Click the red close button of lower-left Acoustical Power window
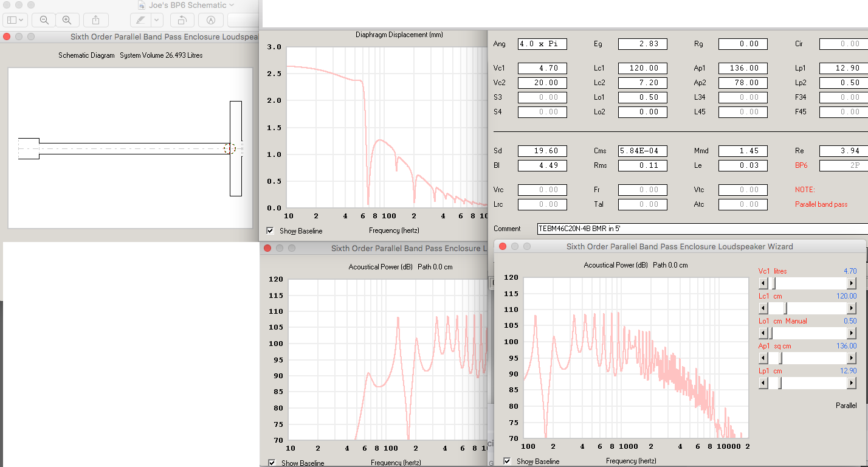 click(x=267, y=248)
